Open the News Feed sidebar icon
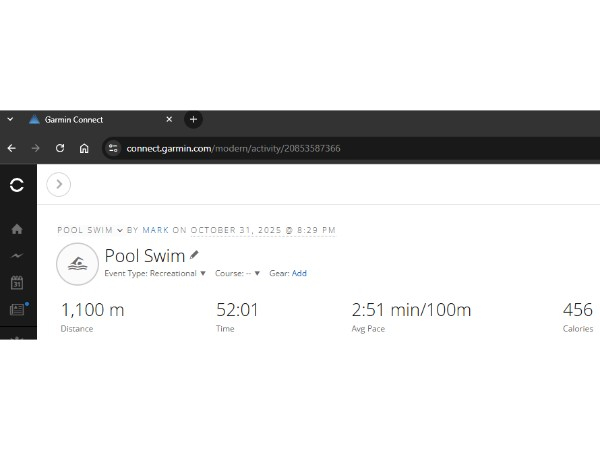The width and height of the screenshot is (600, 450). click(17, 310)
